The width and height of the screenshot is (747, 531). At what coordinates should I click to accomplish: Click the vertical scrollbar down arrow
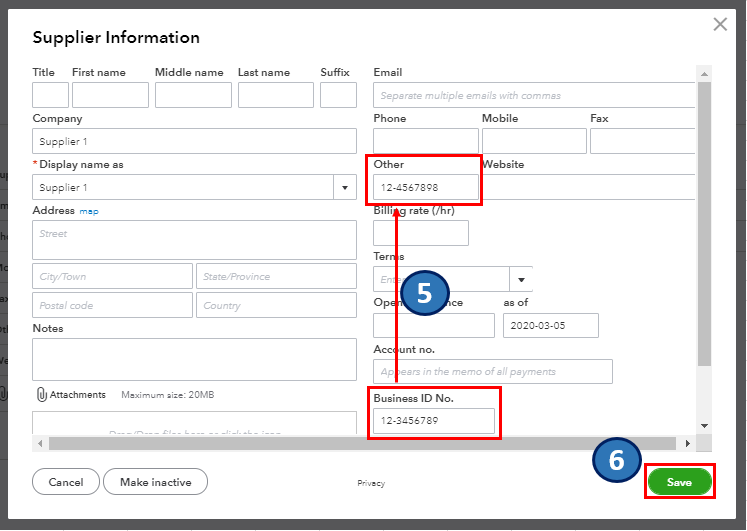[705, 425]
